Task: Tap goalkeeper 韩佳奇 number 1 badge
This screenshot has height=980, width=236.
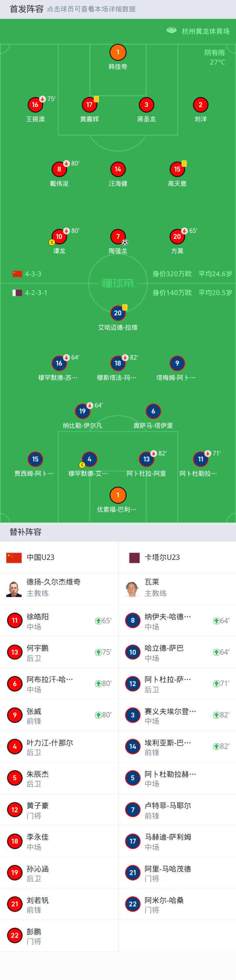Action: (118, 53)
